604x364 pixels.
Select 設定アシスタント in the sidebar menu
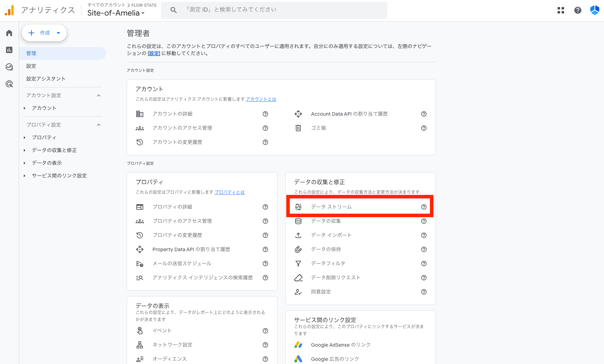pos(46,79)
